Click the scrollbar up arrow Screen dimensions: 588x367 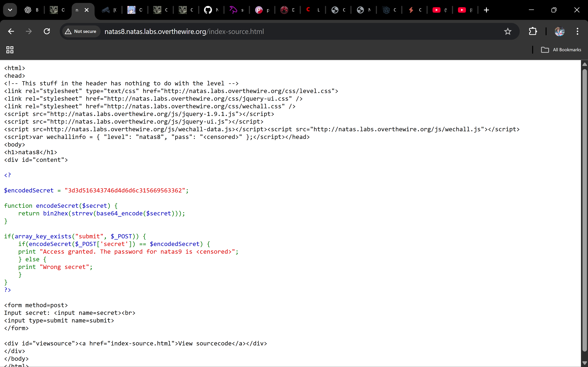click(585, 64)
